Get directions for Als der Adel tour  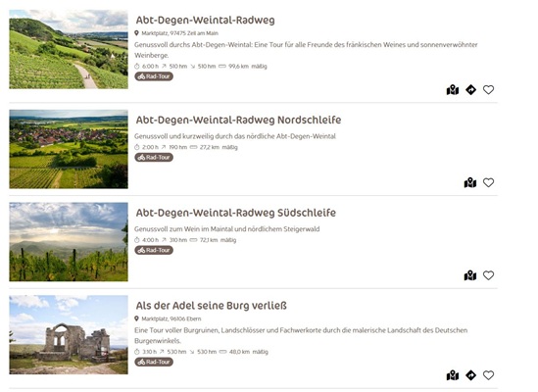(470, 375)
